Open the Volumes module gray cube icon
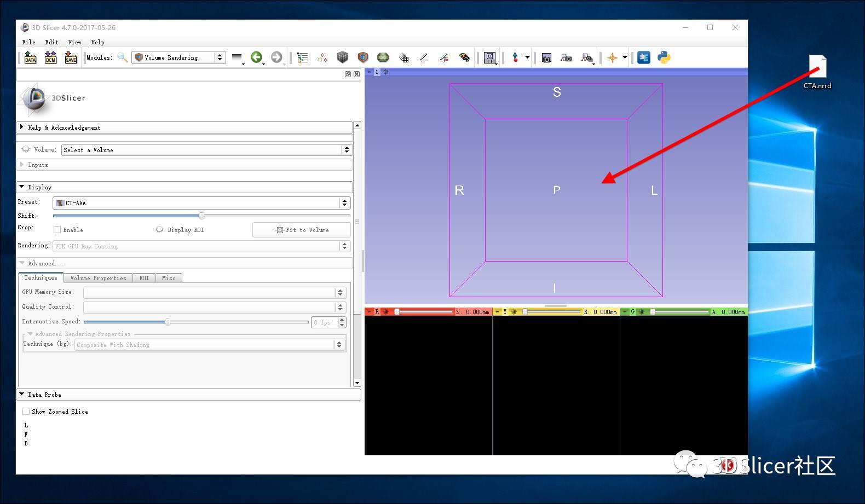The height and width of the screenshot is (504, 865). pos(343,57)
